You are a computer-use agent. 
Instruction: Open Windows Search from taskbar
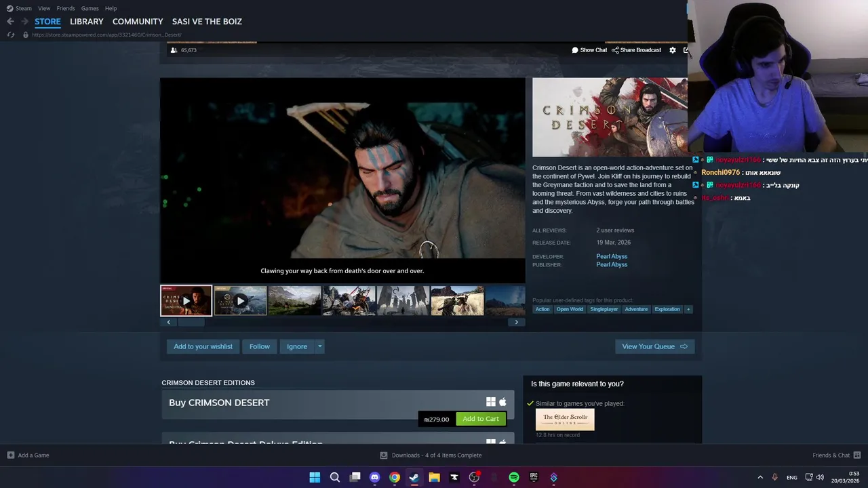pyautogui.click(x=335, y=477)
